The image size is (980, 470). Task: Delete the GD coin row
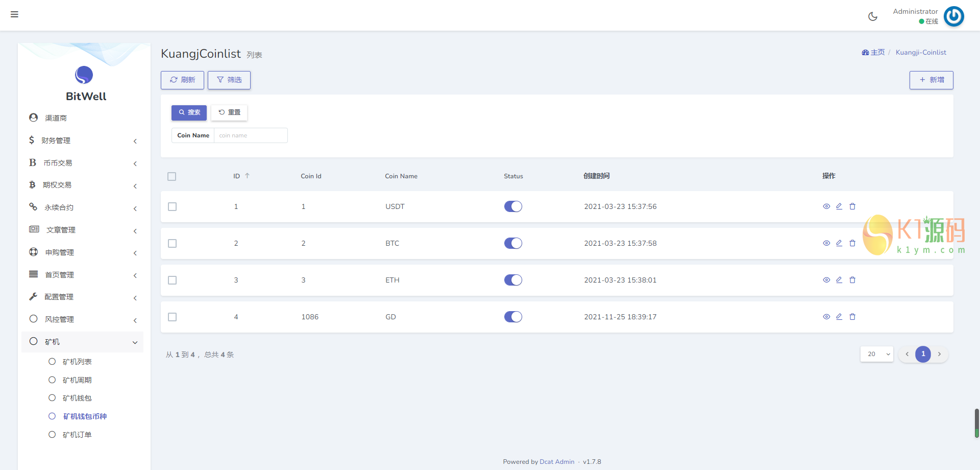[x=852, y=317]
